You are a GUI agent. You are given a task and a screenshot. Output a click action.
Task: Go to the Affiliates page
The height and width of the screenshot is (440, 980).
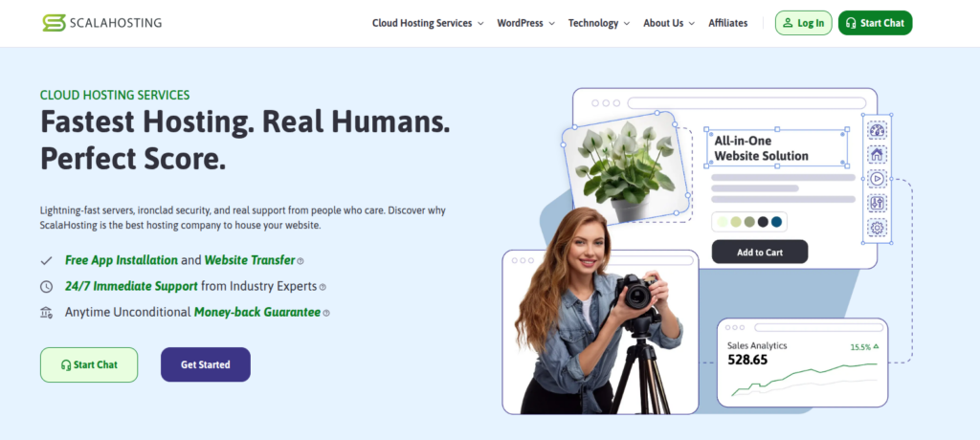[727, 23]
